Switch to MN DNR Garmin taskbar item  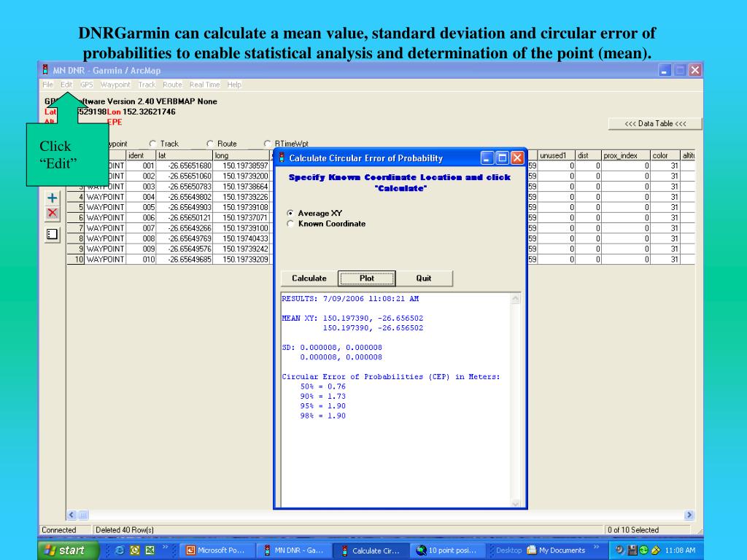294,551
